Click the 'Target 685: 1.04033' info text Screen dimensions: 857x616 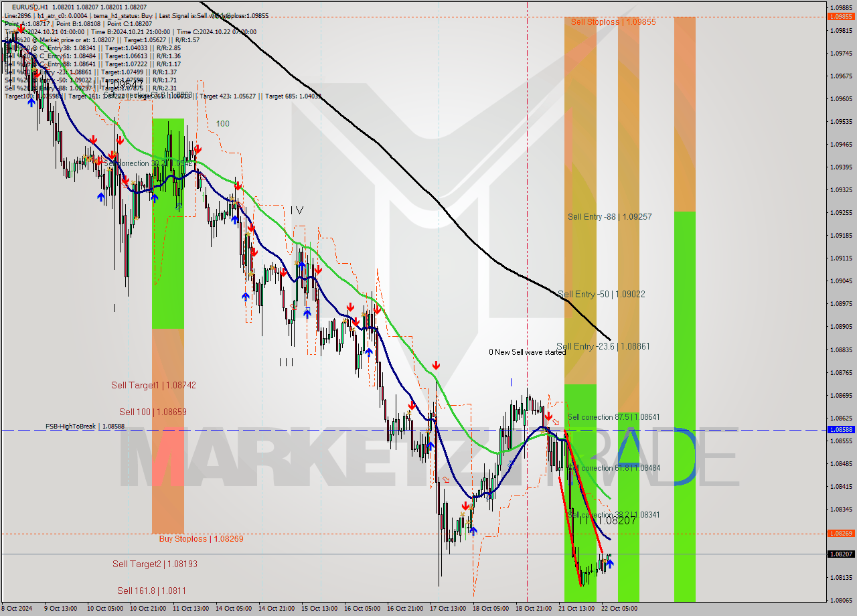coord(293,96)
